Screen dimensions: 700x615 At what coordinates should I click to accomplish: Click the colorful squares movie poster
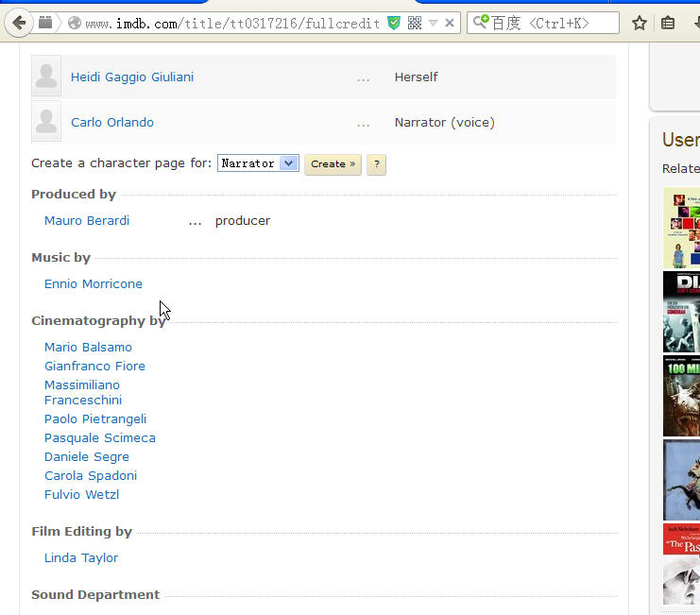[681, 228]
